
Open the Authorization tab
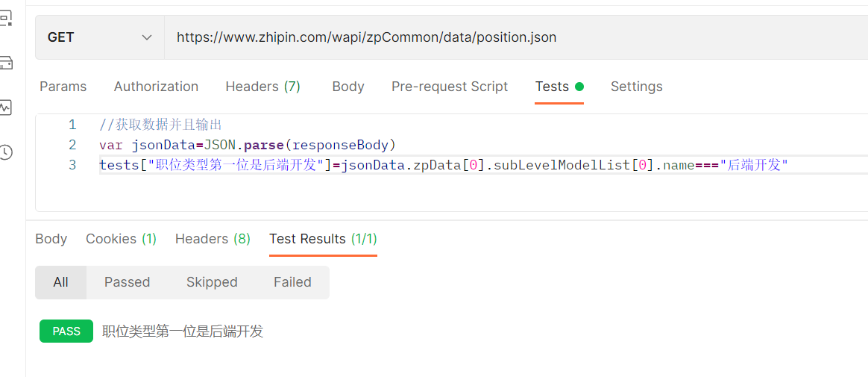click(156, 87)
